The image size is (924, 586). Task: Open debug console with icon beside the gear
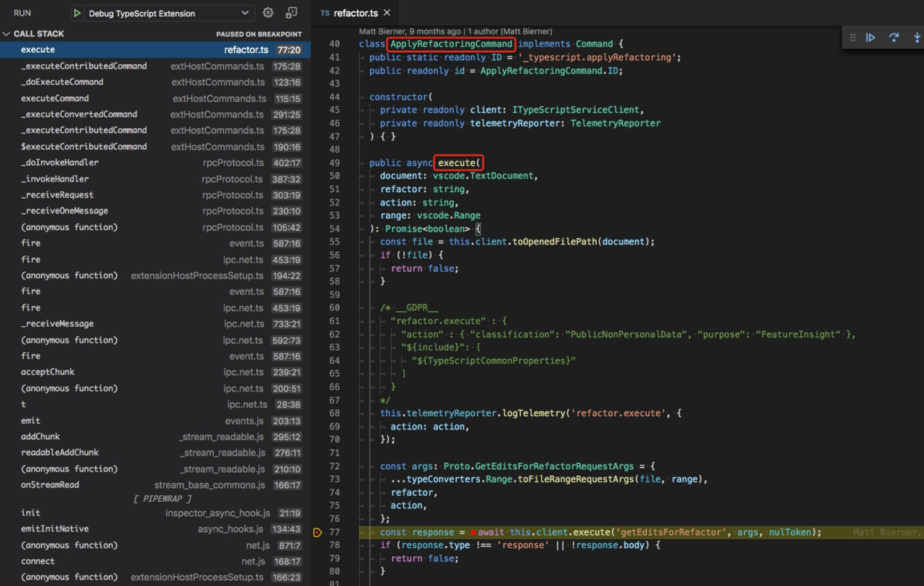(x=291, y=13)
